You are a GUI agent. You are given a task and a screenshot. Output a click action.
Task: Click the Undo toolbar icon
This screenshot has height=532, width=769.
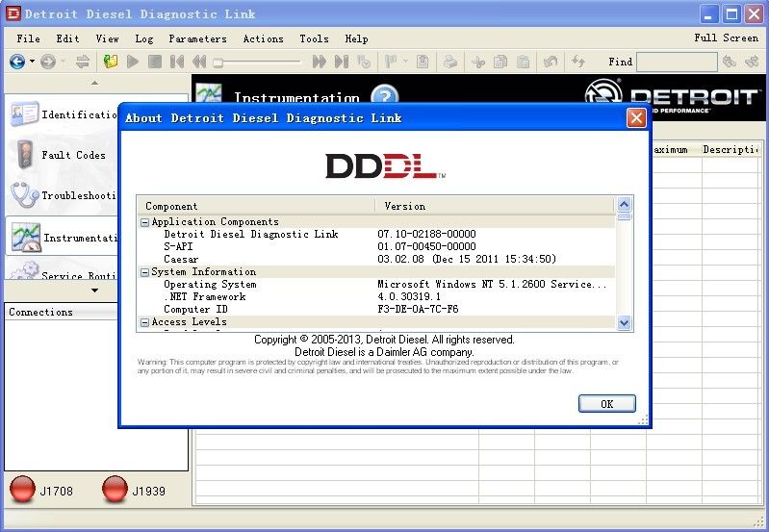pyautogui.click(x=551, y=62)
